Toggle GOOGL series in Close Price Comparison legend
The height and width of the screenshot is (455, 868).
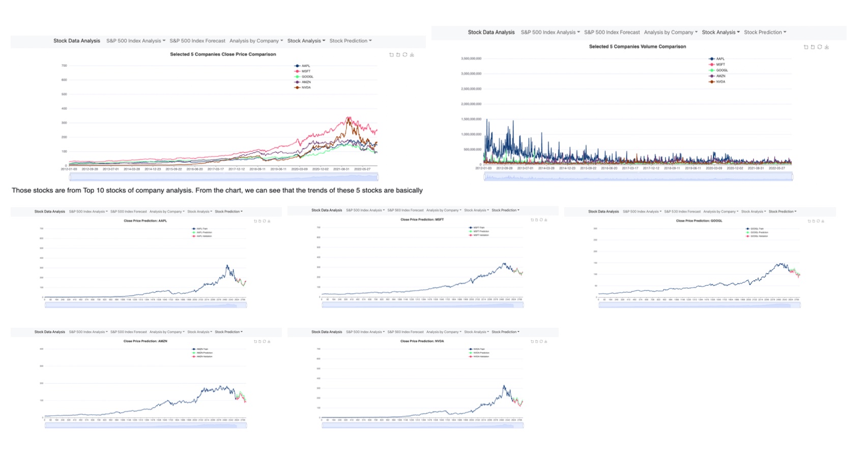(x=304, y=77)
